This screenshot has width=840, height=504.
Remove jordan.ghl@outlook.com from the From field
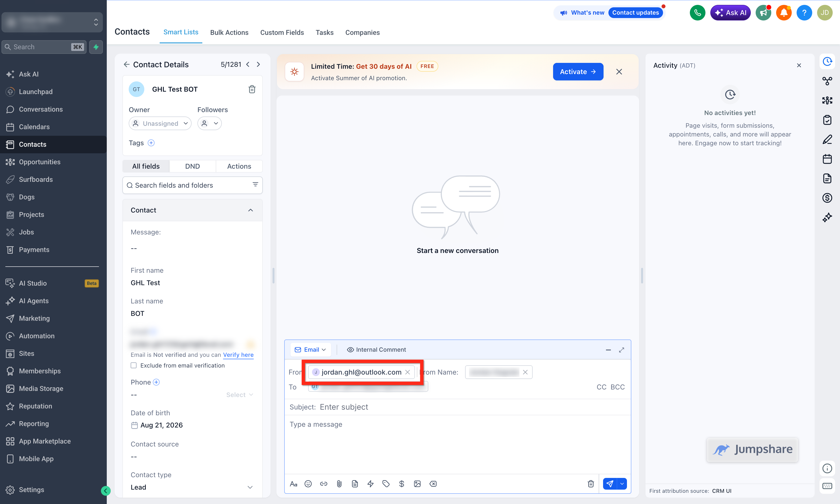tap(408, 372)
